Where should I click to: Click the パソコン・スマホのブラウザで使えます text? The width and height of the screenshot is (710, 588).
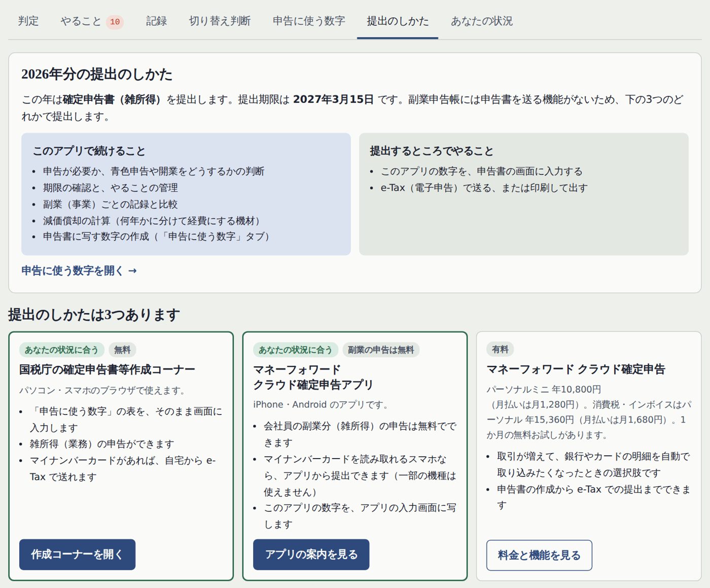point(103,391)
